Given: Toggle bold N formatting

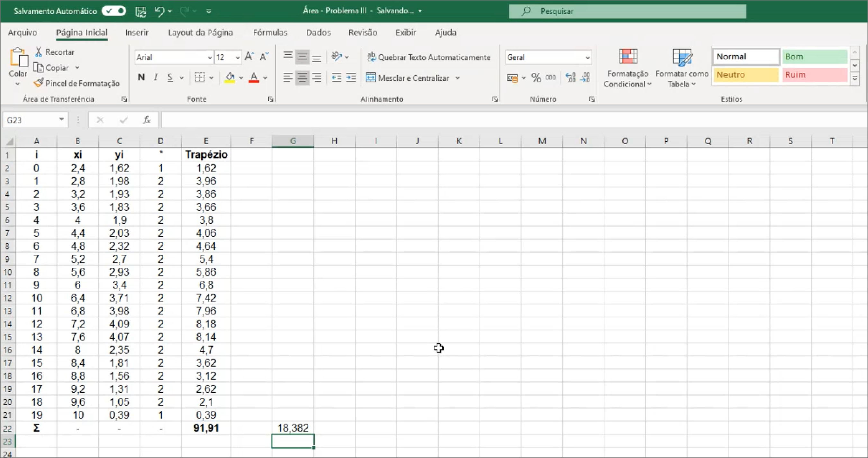Looking at the screenshot, I should point(141,78).
